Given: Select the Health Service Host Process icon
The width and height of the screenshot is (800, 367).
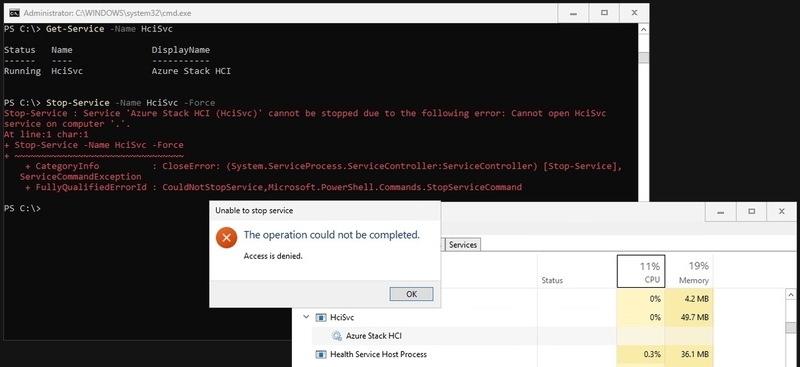Looking at the screenshot, I should [321, 354].
